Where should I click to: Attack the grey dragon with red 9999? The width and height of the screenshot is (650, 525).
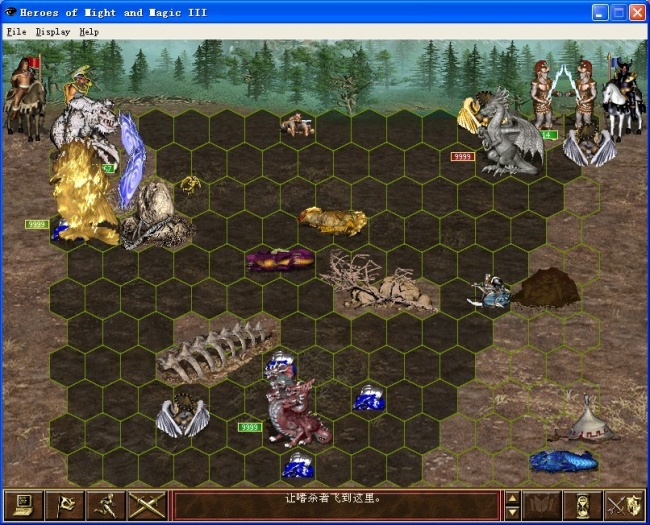[511, 134]
